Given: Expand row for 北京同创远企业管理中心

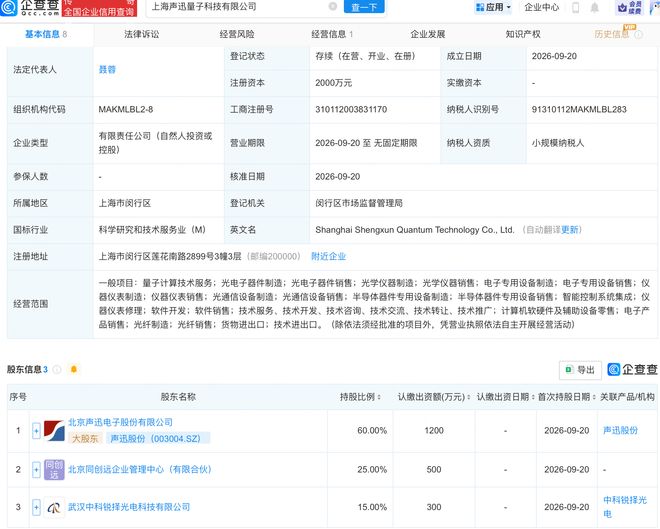Looking at the screenshot, I should click(36, 469).
